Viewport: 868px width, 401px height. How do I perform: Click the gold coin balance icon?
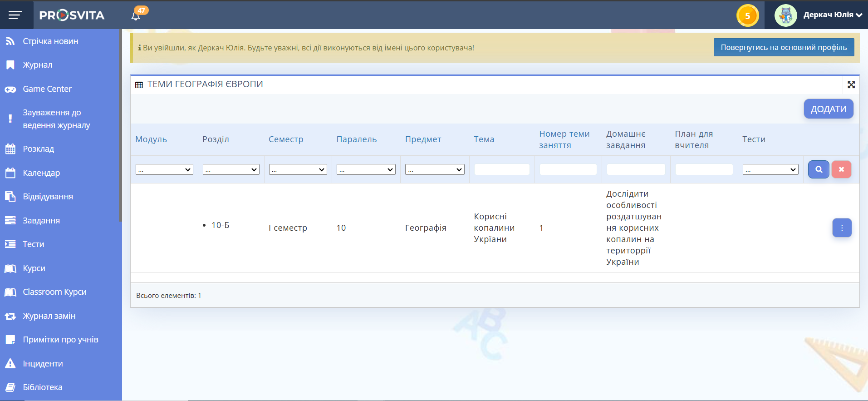(x=747, y=16)
